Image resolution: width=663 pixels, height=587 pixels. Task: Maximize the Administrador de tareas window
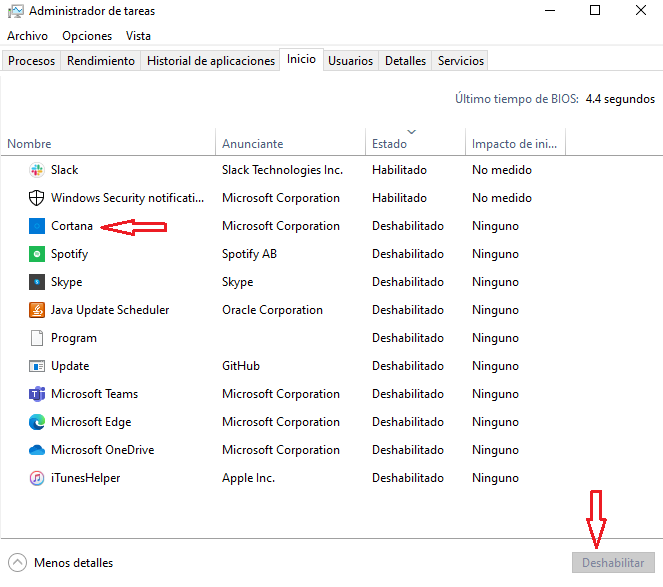coord(595,10)
